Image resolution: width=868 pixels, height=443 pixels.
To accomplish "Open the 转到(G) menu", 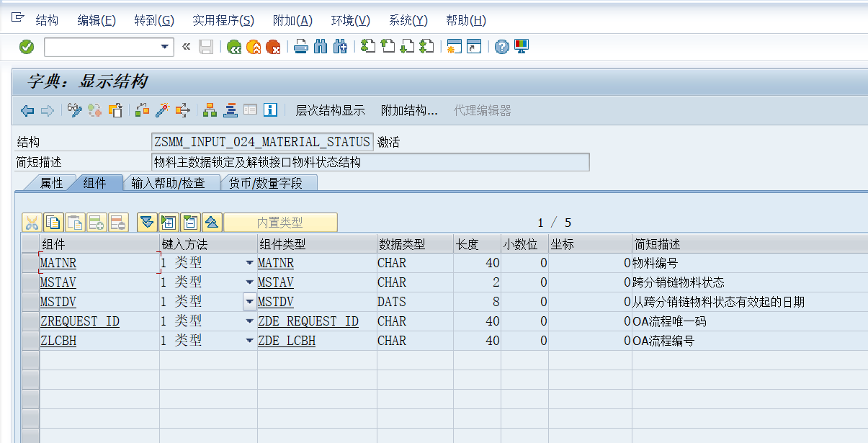I will tap(154, 21).
